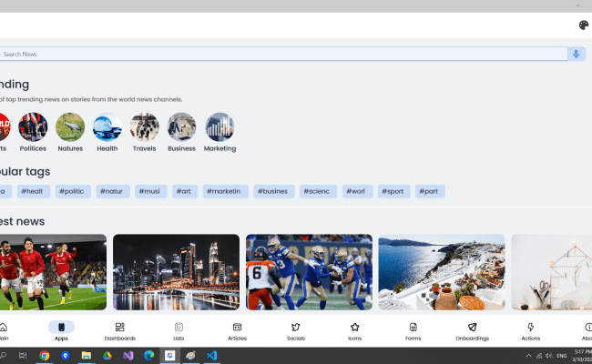This screenshot has width=592, height=364.
Task: Open the theme palette icon
Action: click(x=584, y=25)
